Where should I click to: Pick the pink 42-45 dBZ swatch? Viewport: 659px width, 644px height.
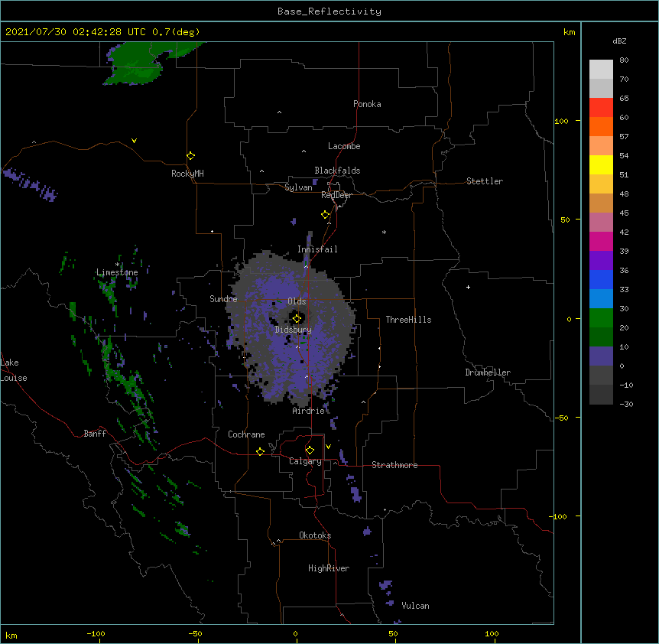pyautogui.click(x=601, y=223)
